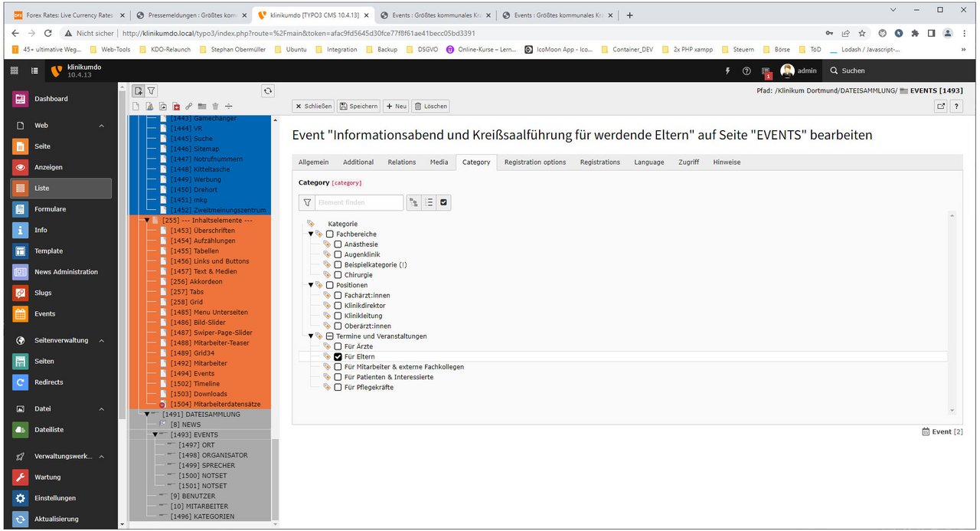Clear caches via the lightning bolt icon

pos(728,70)
